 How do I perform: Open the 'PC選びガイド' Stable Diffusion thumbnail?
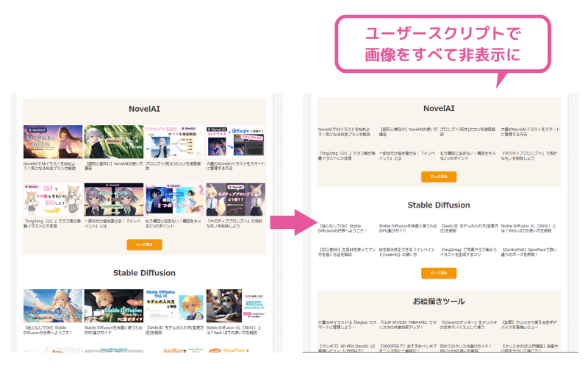click(114, 305)
